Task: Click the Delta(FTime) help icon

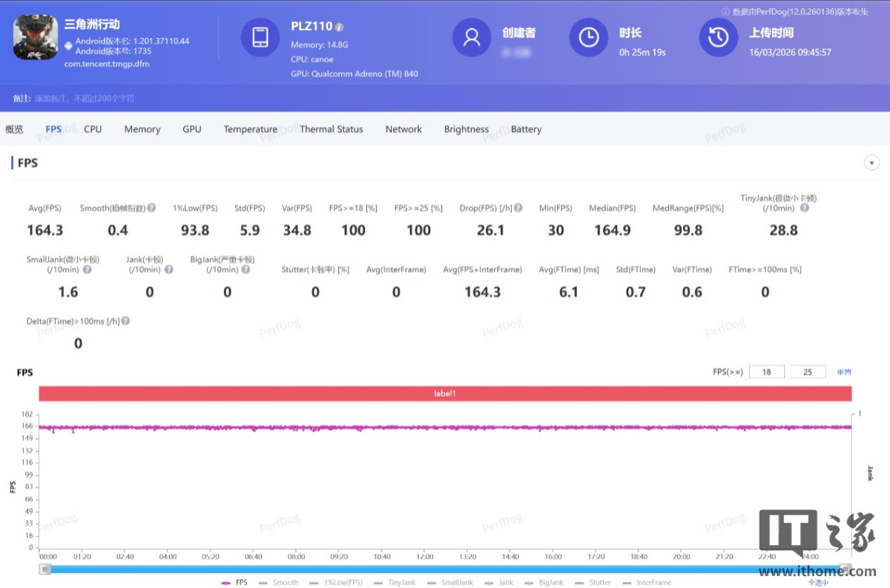Action: pyautogui.click(x=125, y=321)
